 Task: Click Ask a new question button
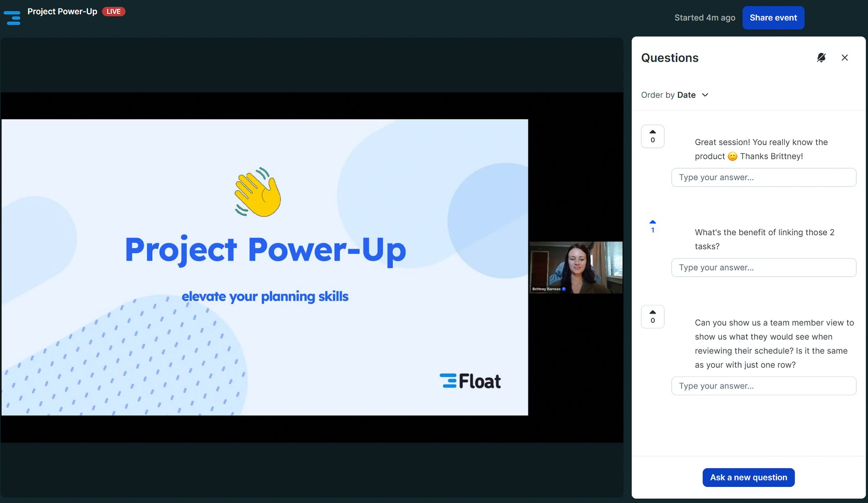pyautogui.click(x=748, y=477)
